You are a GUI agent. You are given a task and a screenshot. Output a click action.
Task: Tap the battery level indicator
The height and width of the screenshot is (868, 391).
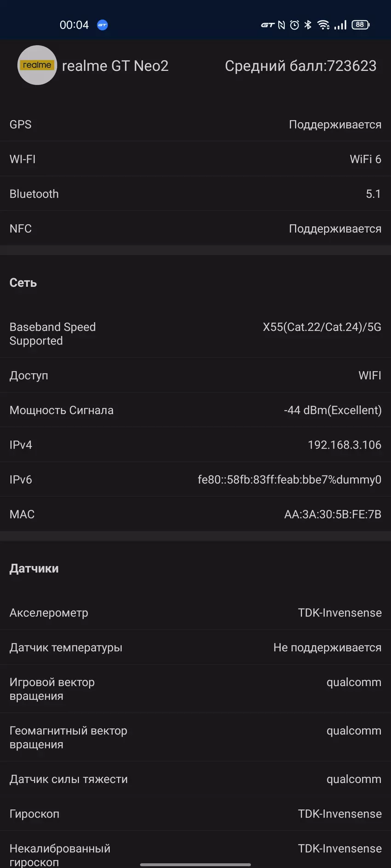(x=360, y=25)
